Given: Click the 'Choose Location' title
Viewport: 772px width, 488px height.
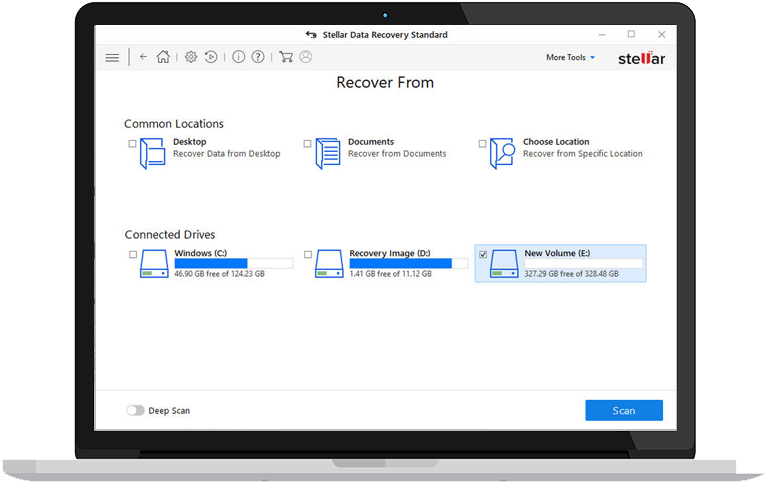Looking at the screenshot, I should [556, 142].
